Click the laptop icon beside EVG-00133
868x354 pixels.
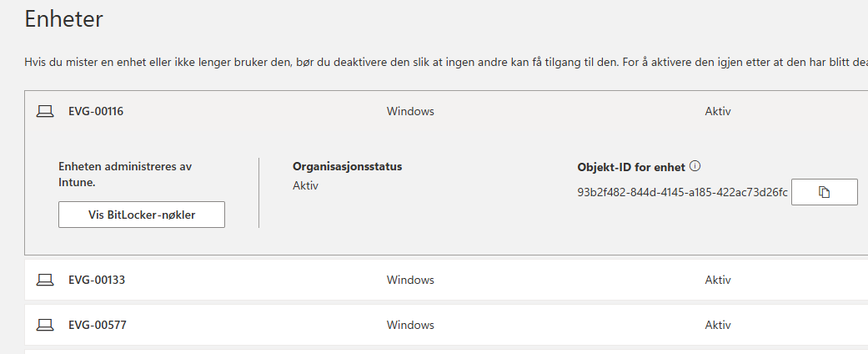coord(45,280)
